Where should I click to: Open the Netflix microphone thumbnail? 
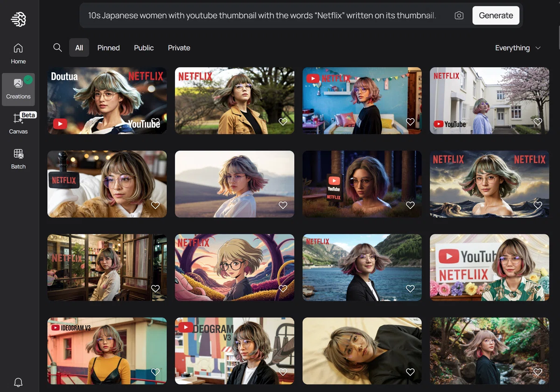pos(107,184)
